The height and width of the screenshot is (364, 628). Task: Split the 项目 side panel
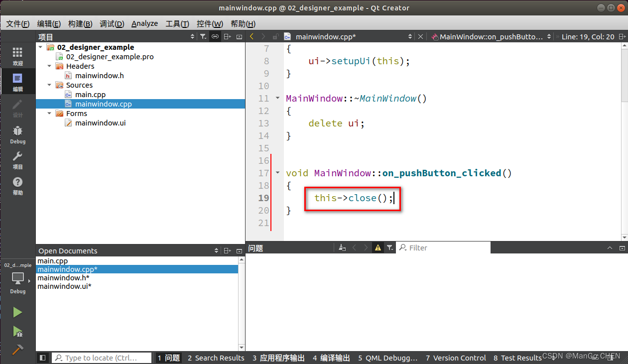point(227,36)
